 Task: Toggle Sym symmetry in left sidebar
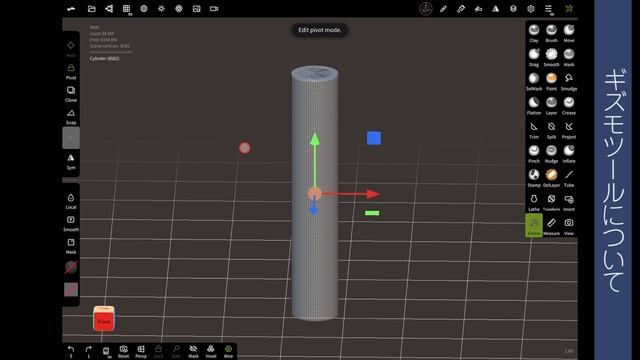pyautogui.click(x=71, y=161)
